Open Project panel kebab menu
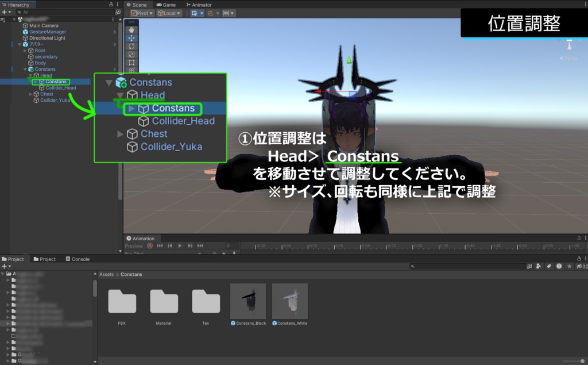Screen dimensions: 588x365 pos(585,259)
